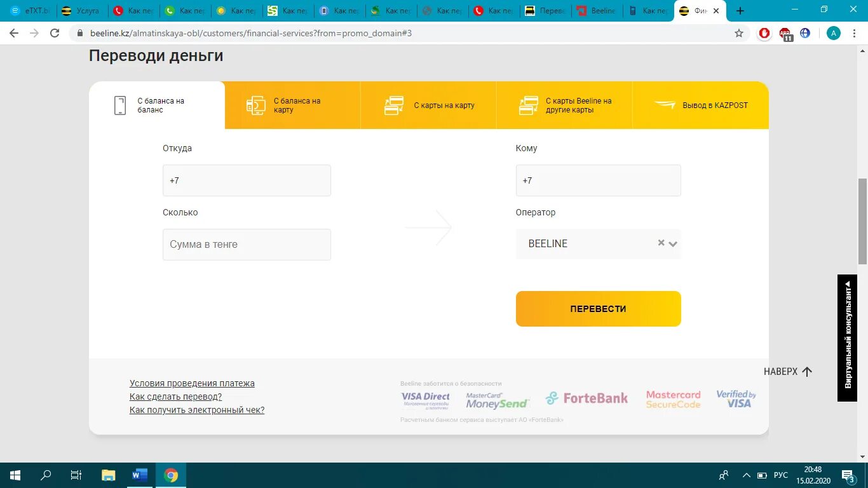
Task: Open the red Opera-style extension icon
Action: [765, 33]
